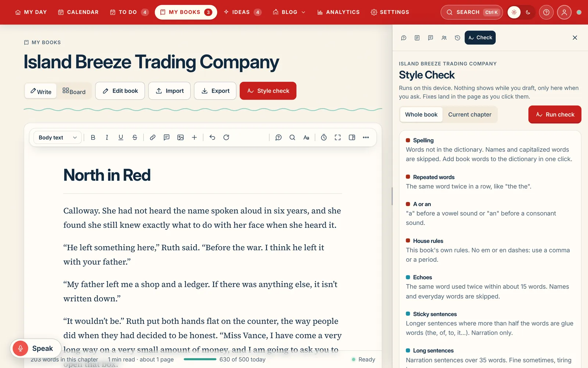Apply strikethrough formatting
This screenshot has width=588, height=368.
[x=135, y=137]
